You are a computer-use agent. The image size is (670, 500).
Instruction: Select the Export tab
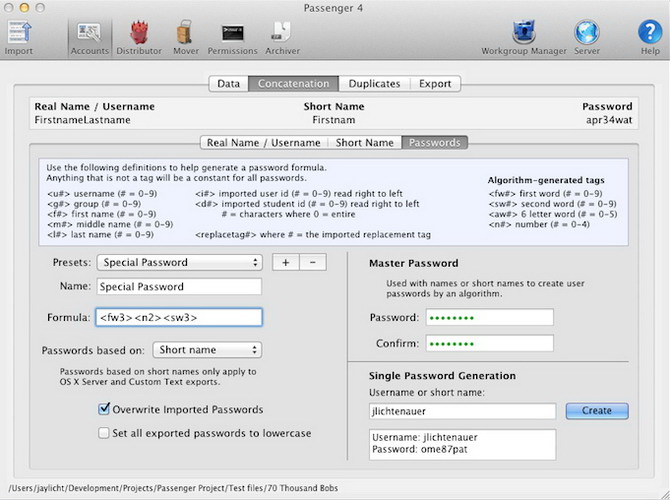pos(434,84)
